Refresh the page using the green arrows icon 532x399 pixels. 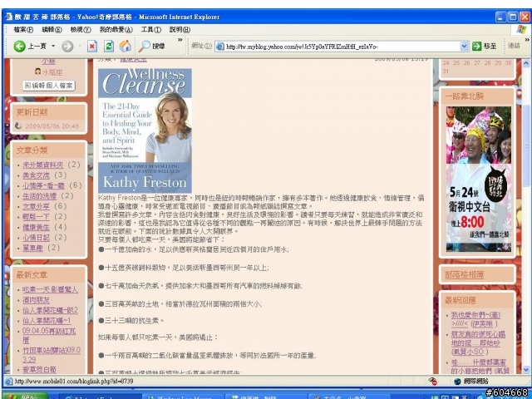(x=109, y=47)
